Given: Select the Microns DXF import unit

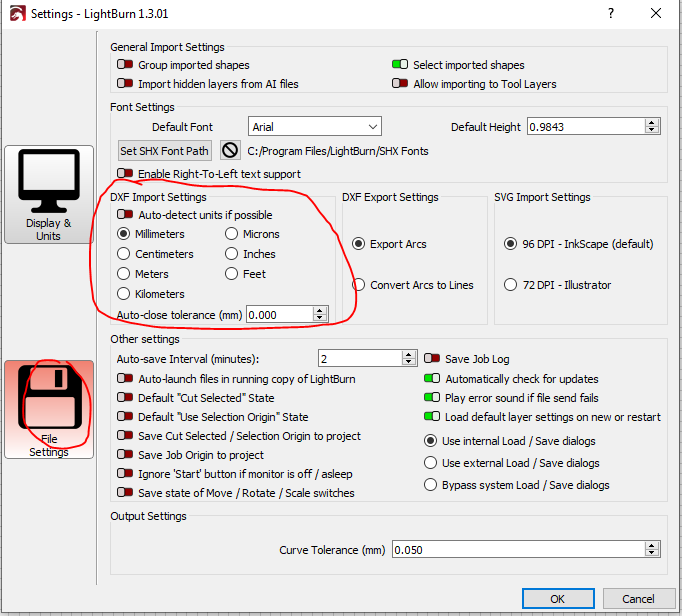Looking at the screenshot, I should click(x=231, y=234).
